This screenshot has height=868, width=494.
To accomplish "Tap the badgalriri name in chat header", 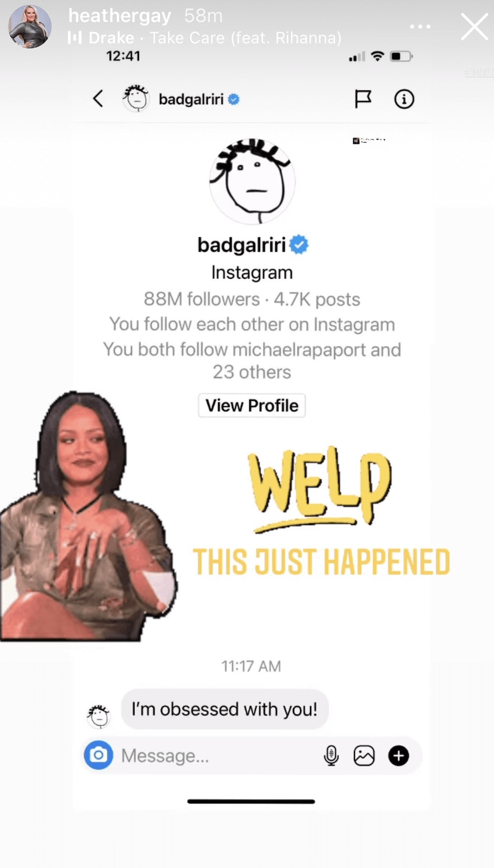I will coord(191,99).
